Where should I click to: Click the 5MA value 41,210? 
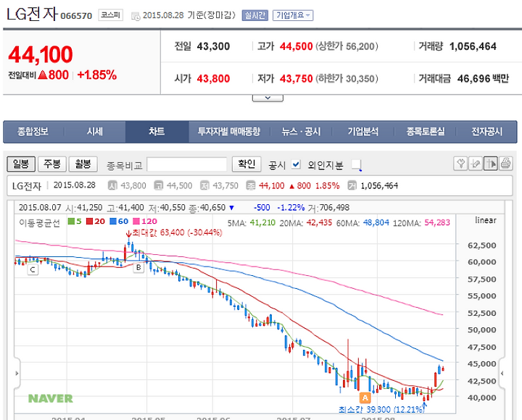click(262, 222)
